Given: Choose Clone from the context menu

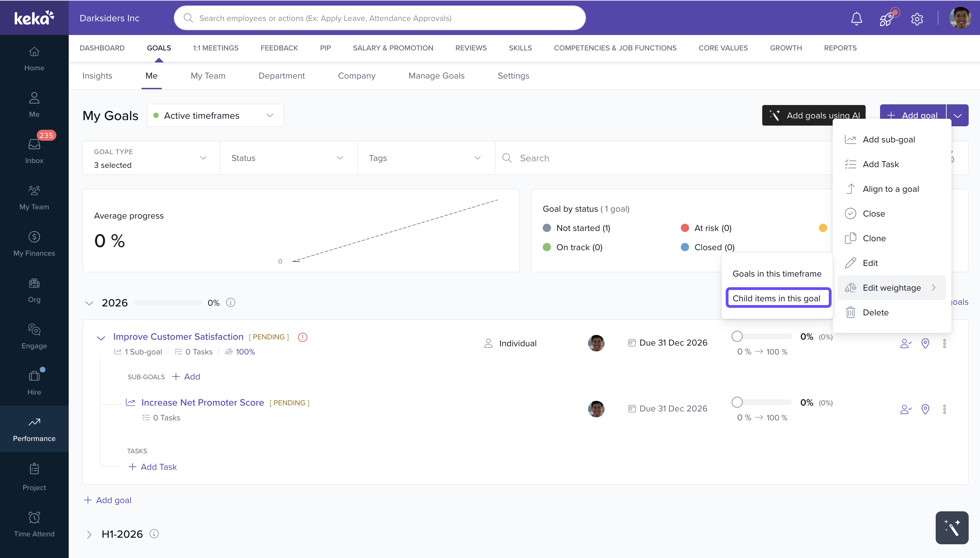Looking at the screenshot, I should tap(874, 239).
